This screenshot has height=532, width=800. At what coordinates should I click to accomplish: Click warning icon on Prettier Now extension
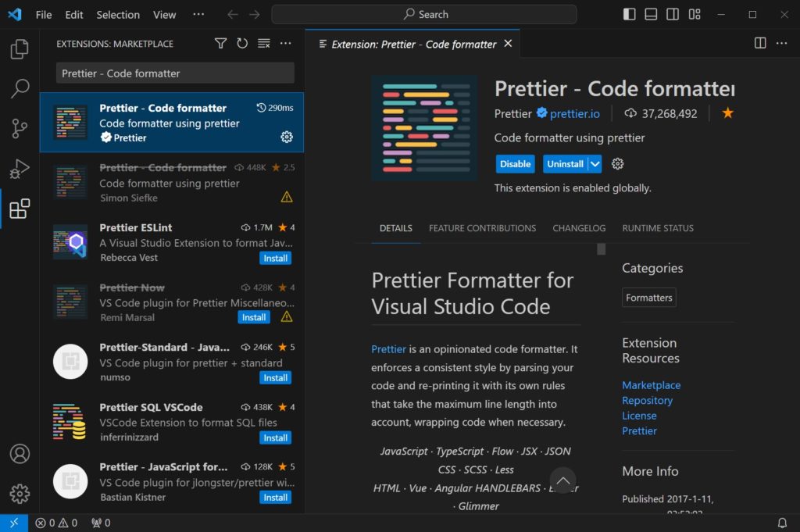point(287,316)
